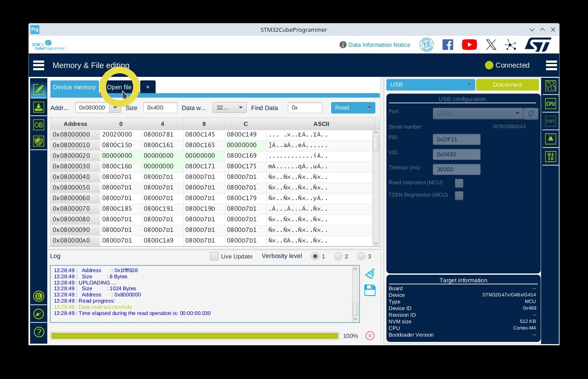Refresh the USB port list
Viewport: 588px width, 379px height.
coord(531,114)
